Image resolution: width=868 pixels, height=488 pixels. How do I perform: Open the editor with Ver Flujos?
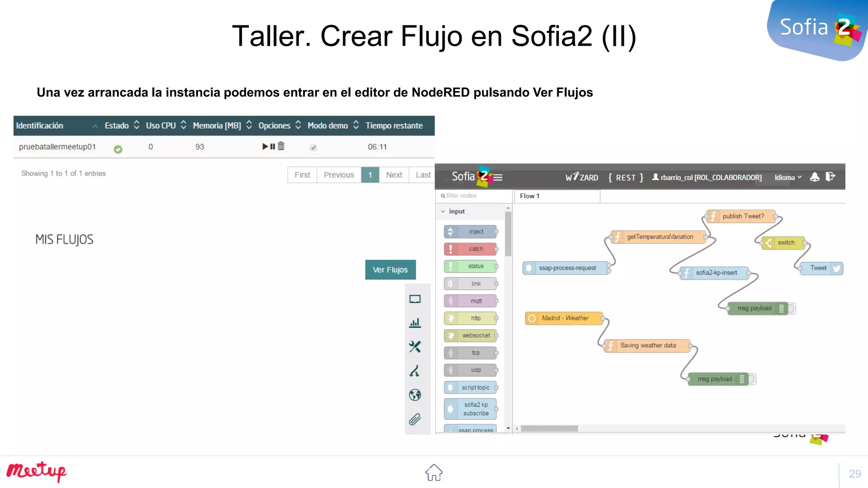pyautogui.click(x=390, y=269)
